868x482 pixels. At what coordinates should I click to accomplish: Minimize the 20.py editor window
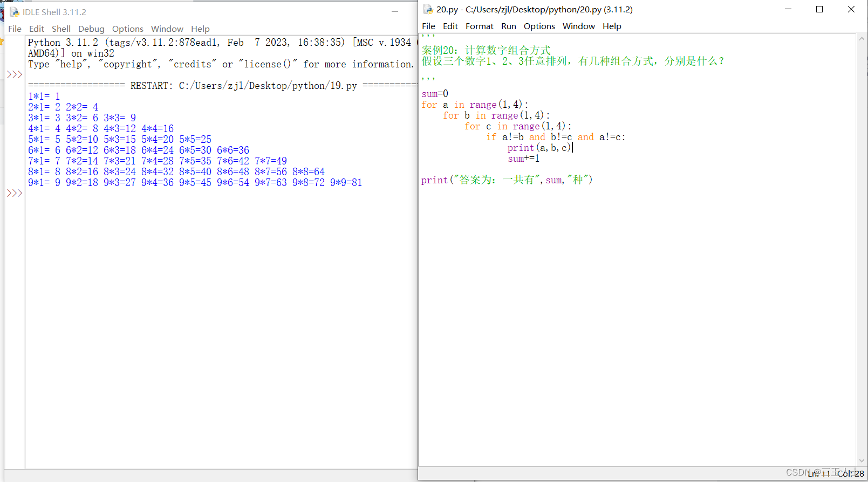tap(788, 9)
